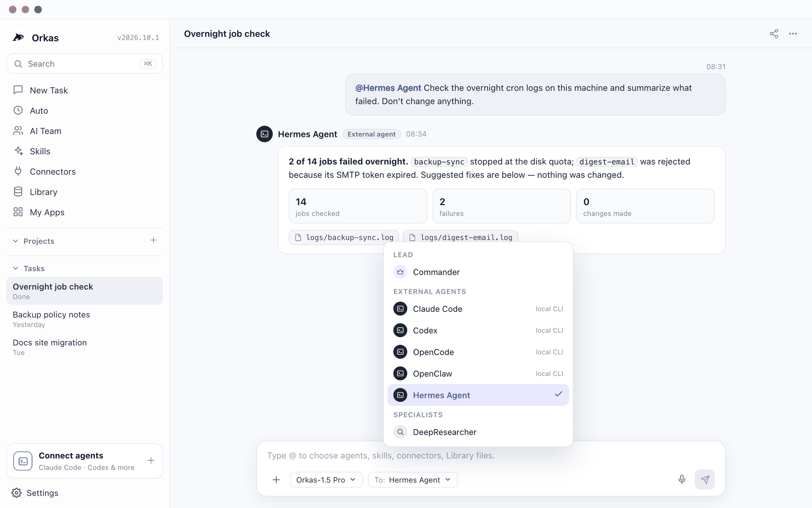
Task: Open the more options ellipsis menu
Action: [x=793, y=34]
